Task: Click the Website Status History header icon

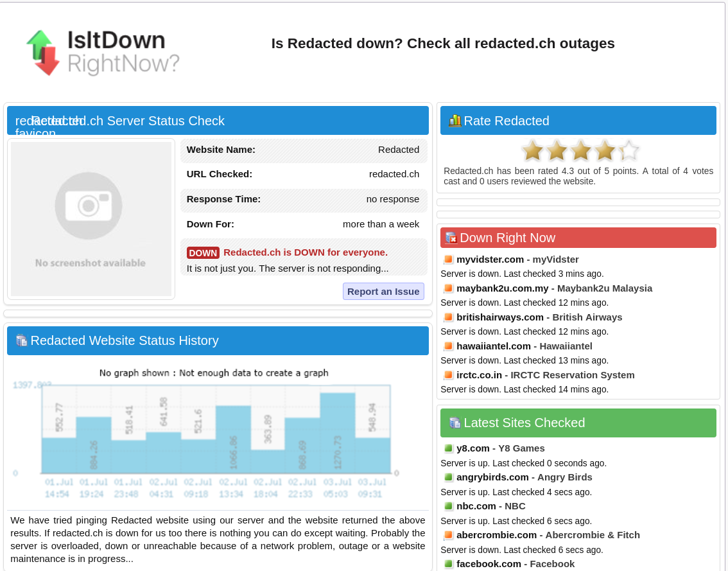Action: [21, 340]
